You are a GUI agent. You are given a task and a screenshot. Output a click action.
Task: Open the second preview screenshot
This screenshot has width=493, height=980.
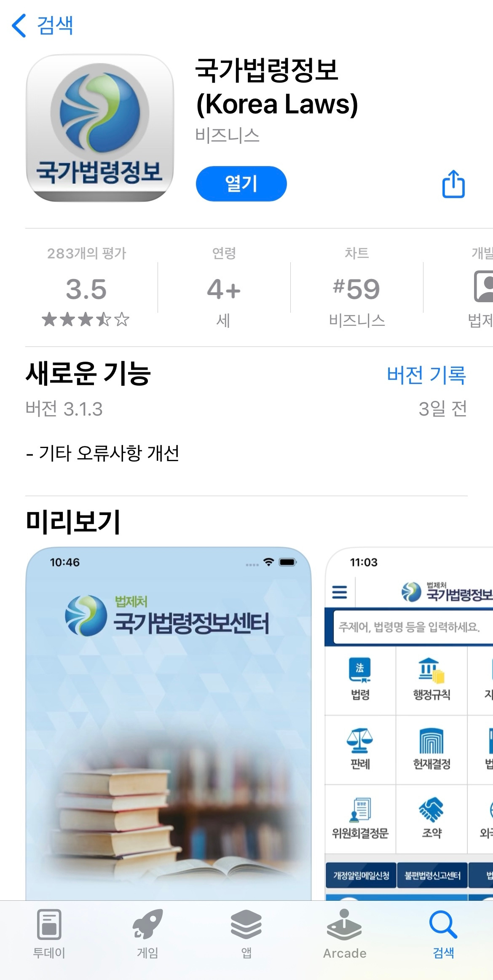(409, 723)
